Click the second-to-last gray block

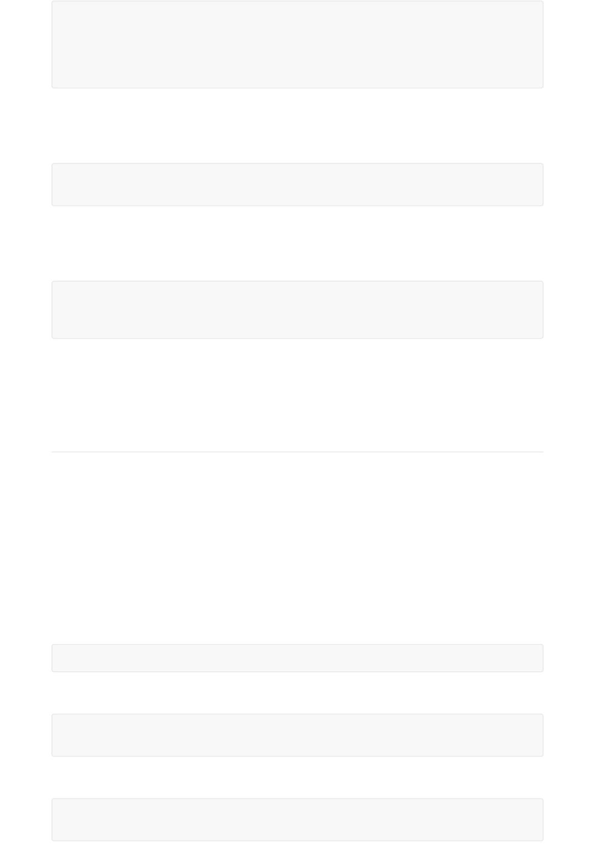pos(297,735)
